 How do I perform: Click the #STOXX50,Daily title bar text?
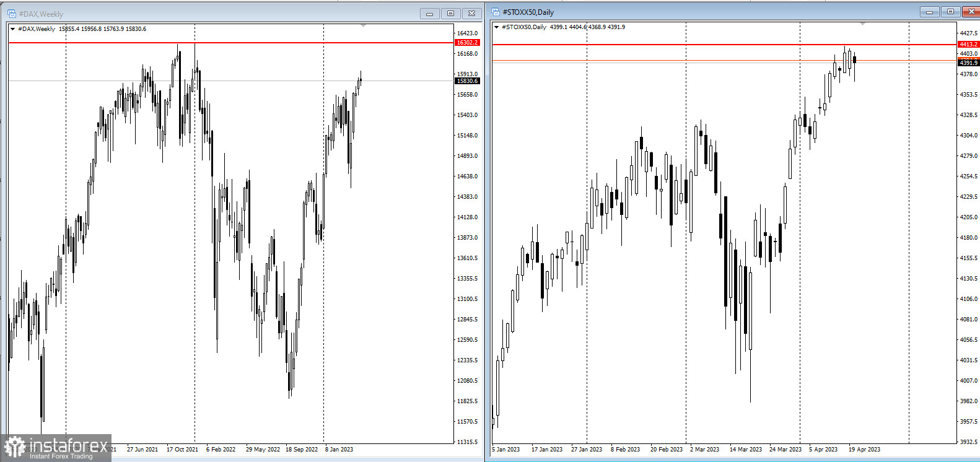[528, 12]
